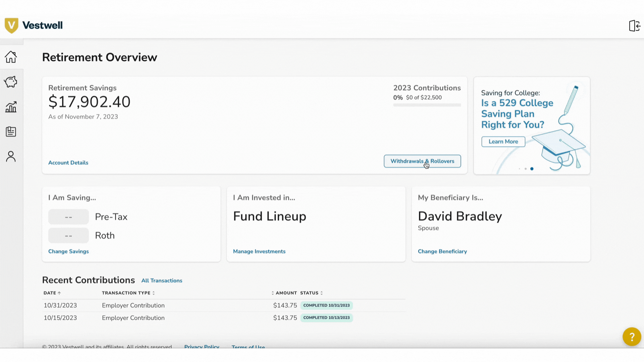Screen dimensions: 644x362
Task: Click the logout icon at top right
Action: (634, 26)
